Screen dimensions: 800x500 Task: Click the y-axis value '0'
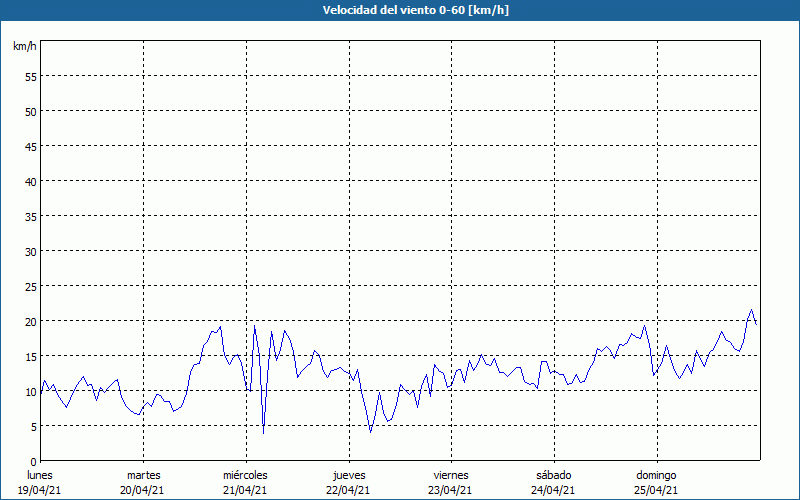[x=34, y=462]
